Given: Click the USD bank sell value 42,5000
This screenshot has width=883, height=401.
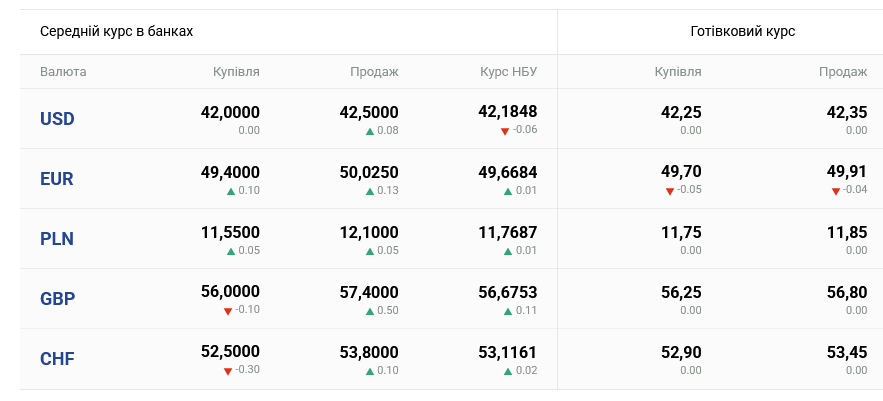Looking at the screenshot, I should pyautogui.click(x=369, y=113).
